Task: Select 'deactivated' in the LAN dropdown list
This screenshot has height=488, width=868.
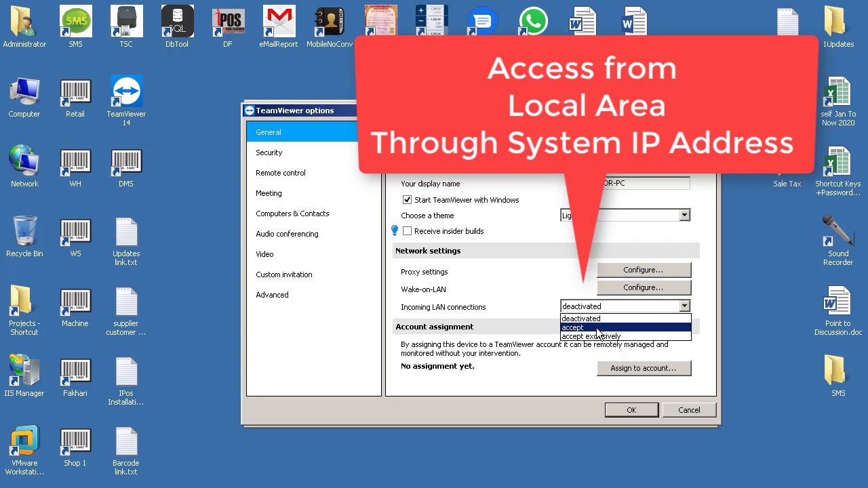Action: click(x=625, y=319)
